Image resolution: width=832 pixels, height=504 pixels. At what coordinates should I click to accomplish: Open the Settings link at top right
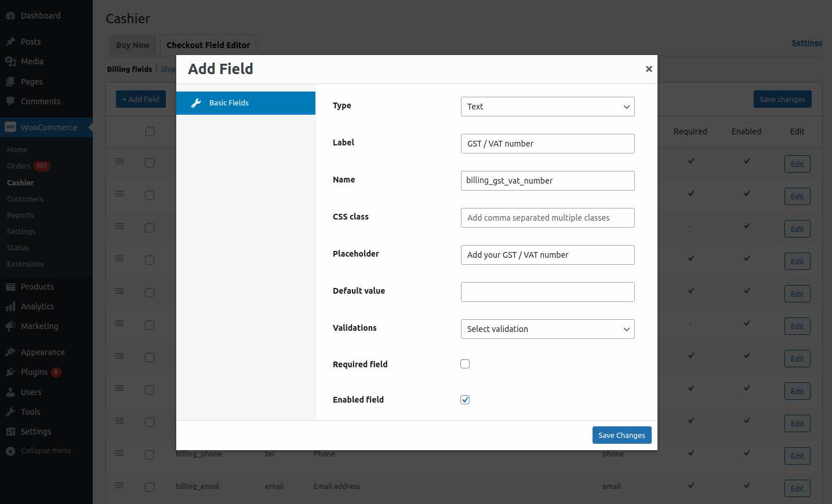(x=806, y=42)
